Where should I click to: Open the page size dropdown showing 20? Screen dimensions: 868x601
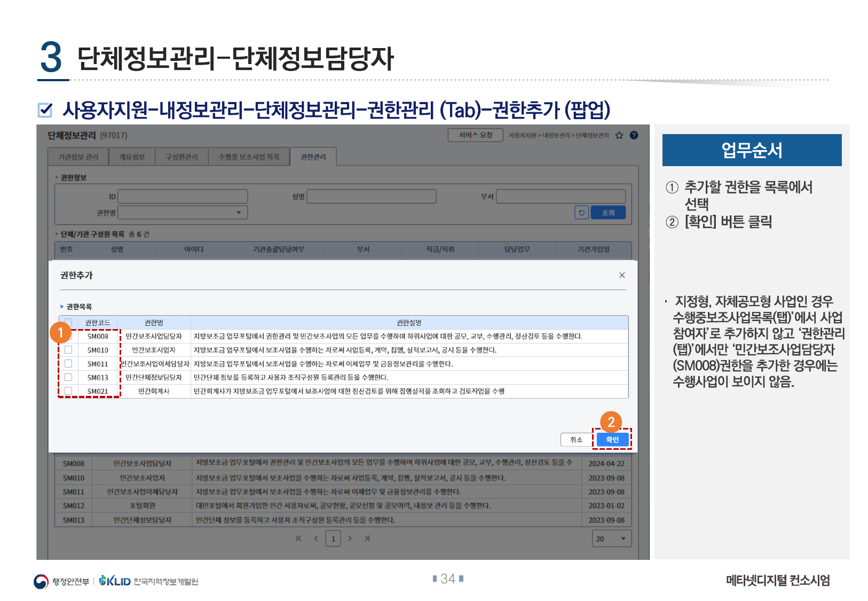(x=611, y=538)
